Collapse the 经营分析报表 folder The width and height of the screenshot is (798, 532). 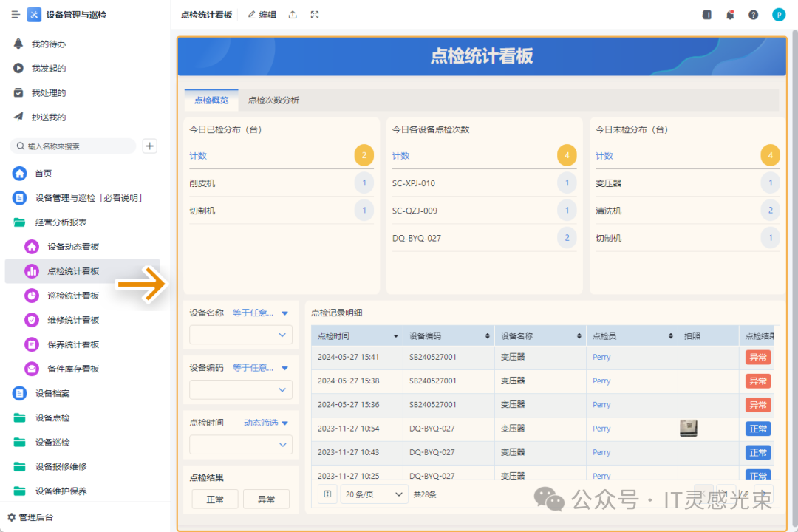pos(61,222)
